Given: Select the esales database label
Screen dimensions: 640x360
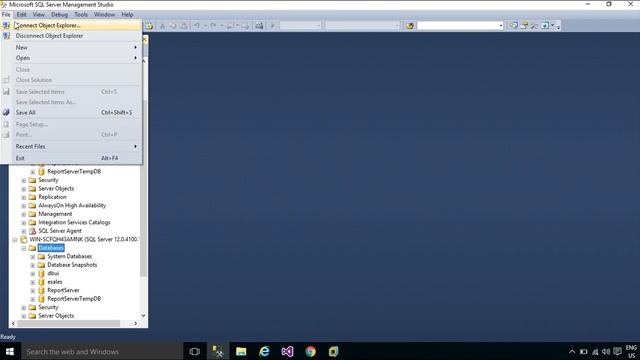Looking at the screenshot, I should (x=55, y=282).
